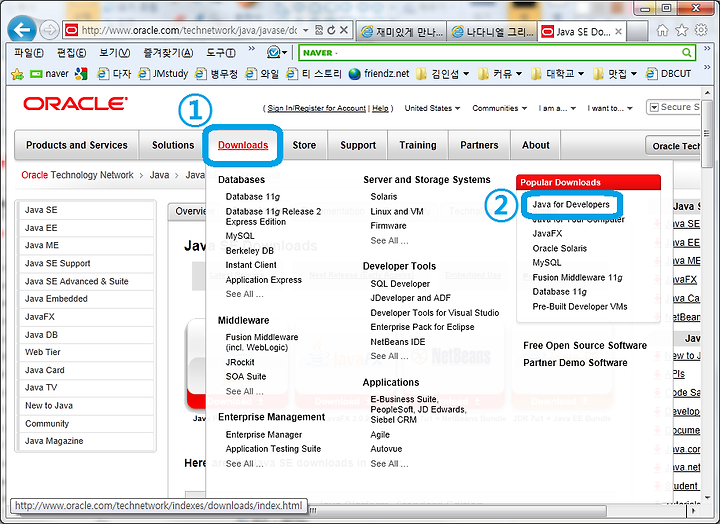The height and width of the screenshot is (524, 720).
Task: Open the 보기(V) menu
Action: [114, 53]
